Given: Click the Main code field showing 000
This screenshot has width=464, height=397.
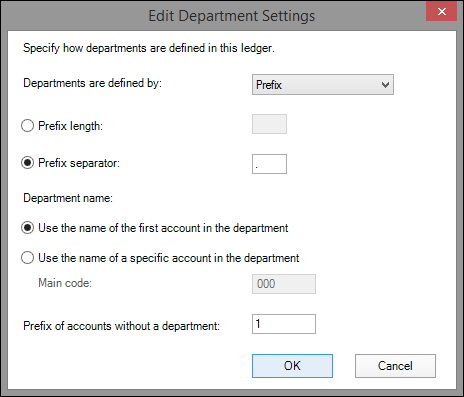Looking at the screenshot, I should click(x=284, y=284).
